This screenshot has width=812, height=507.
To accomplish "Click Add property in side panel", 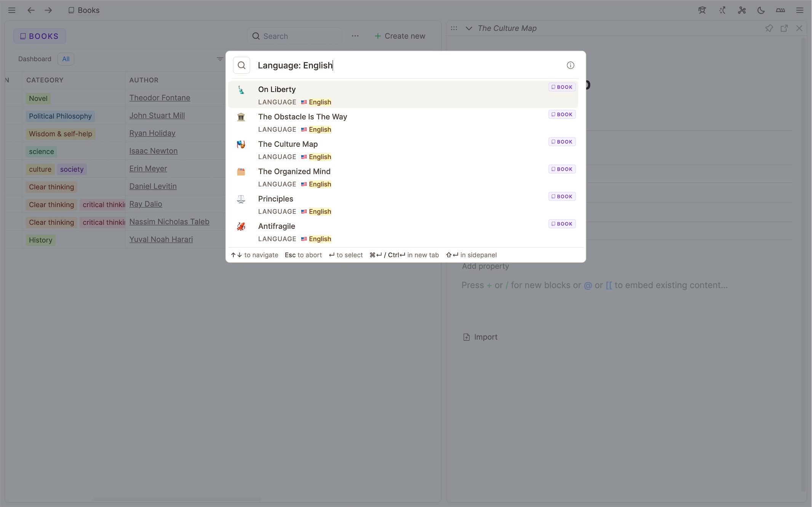I will pyautogui.click(x=485, y=266).
